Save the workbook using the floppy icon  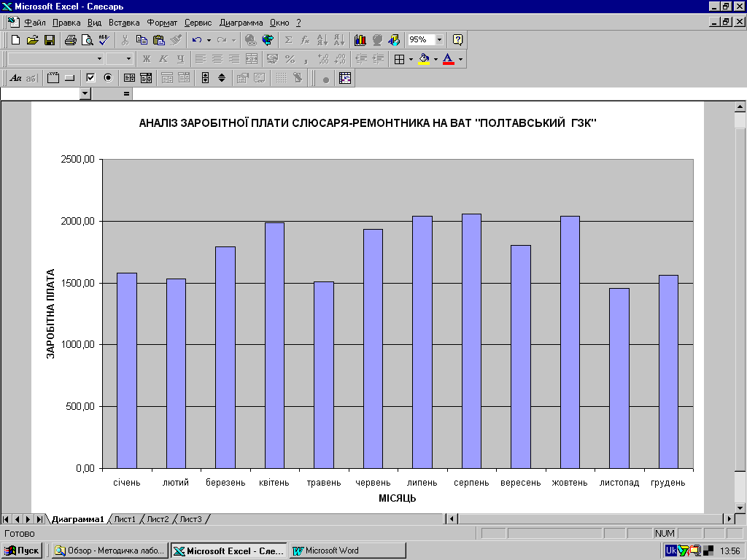tap(50, 40)
